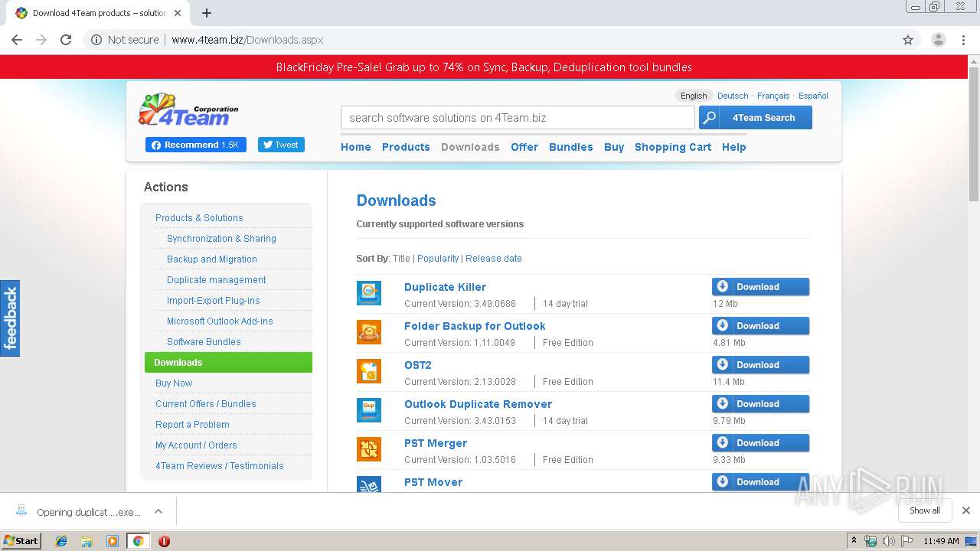Click the Duplicate Killer product icon
Image resolution: width=980 pixels, height=551 pixels.
(x=369, y=293)
